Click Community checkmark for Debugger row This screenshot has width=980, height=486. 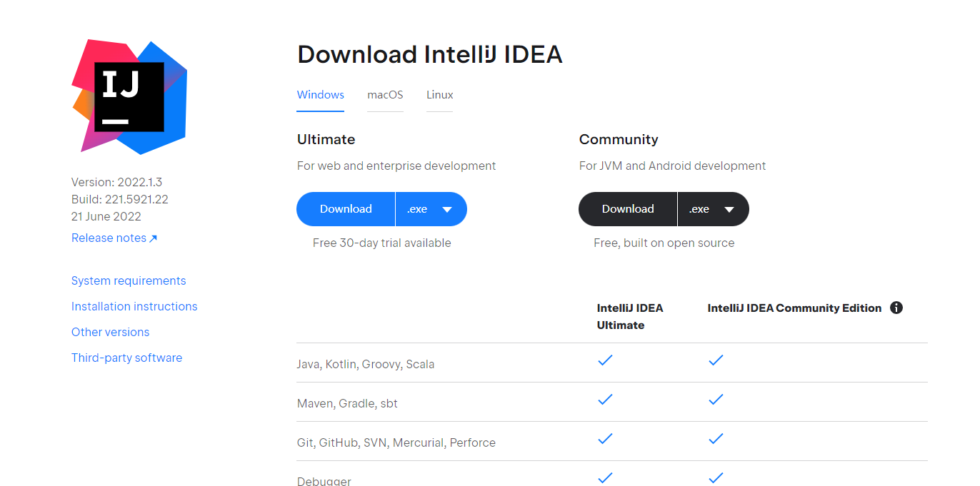coord(716,477)
